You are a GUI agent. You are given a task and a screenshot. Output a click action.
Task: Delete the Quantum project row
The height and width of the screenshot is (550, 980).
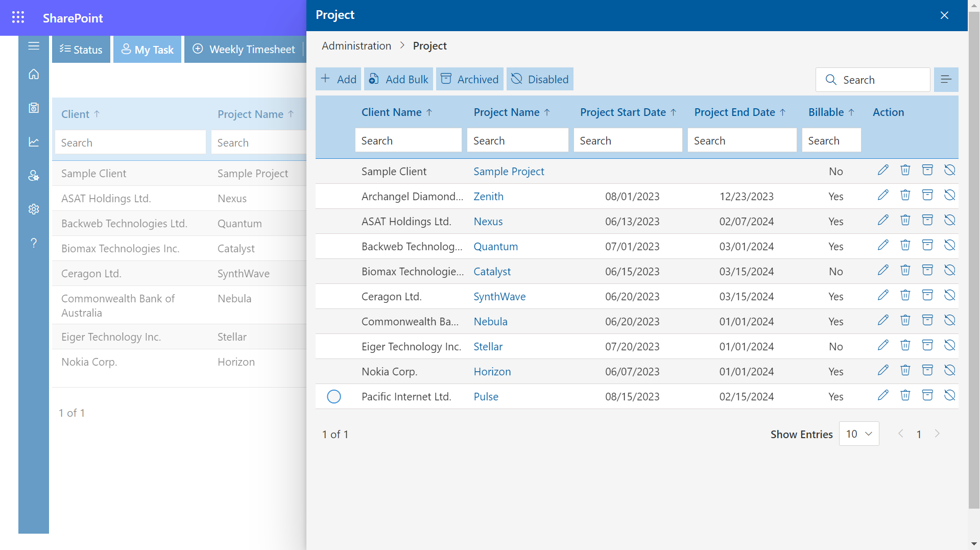905,245
